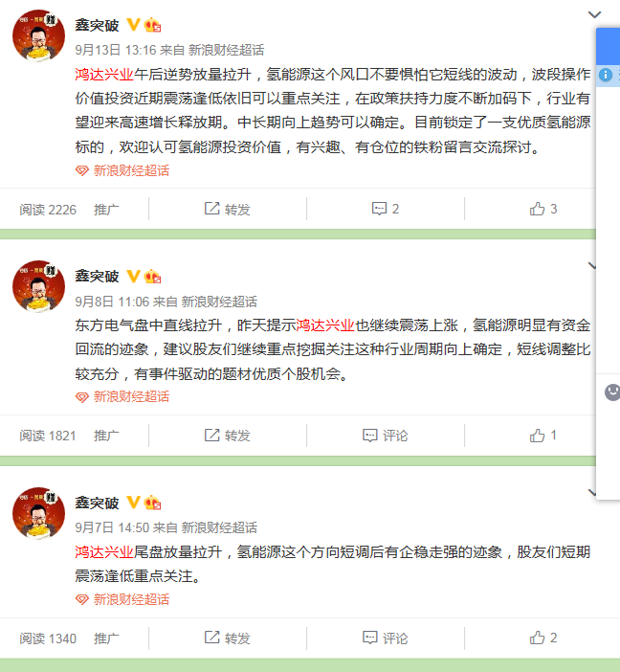Viewport: 620px width, 672px height.
Task: Click the blue info icon at the right edge
Action: 605,75
